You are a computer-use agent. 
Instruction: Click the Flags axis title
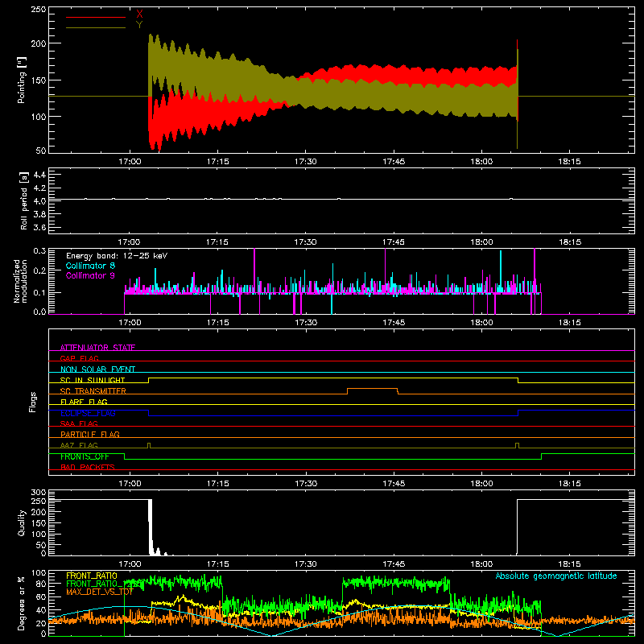(x=33, y=402)
